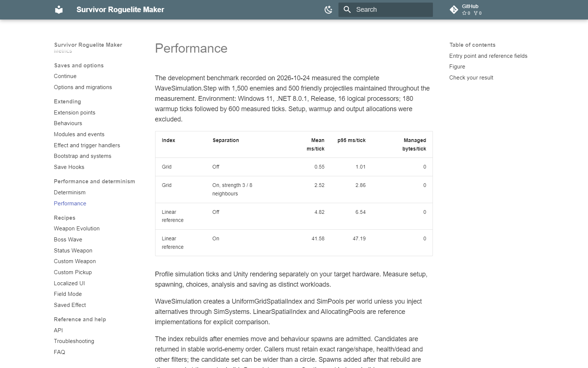Go to Bootstrap and systems page
The height and width of the screenshot is (368, 588).
coord(82,156)
